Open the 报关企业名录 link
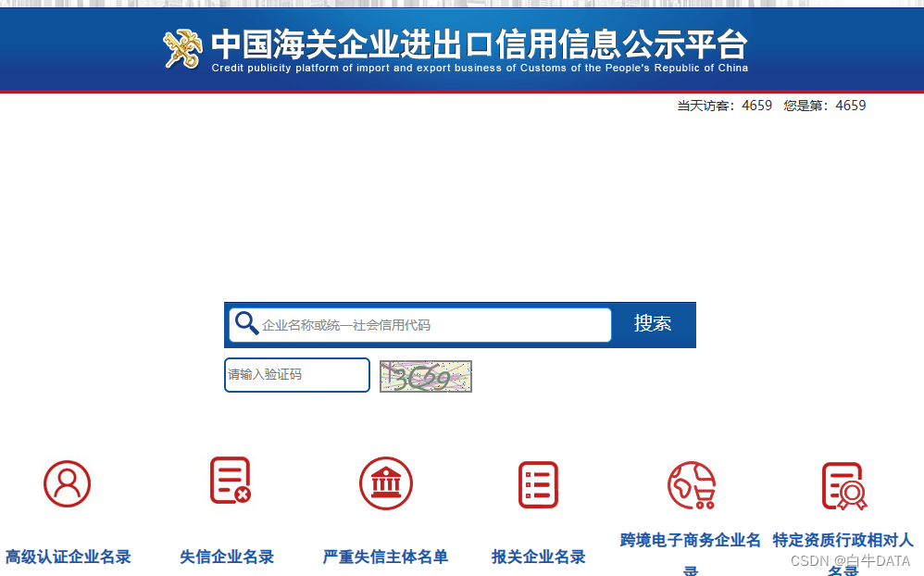This screenshot has height=576, width=924. 539,557
